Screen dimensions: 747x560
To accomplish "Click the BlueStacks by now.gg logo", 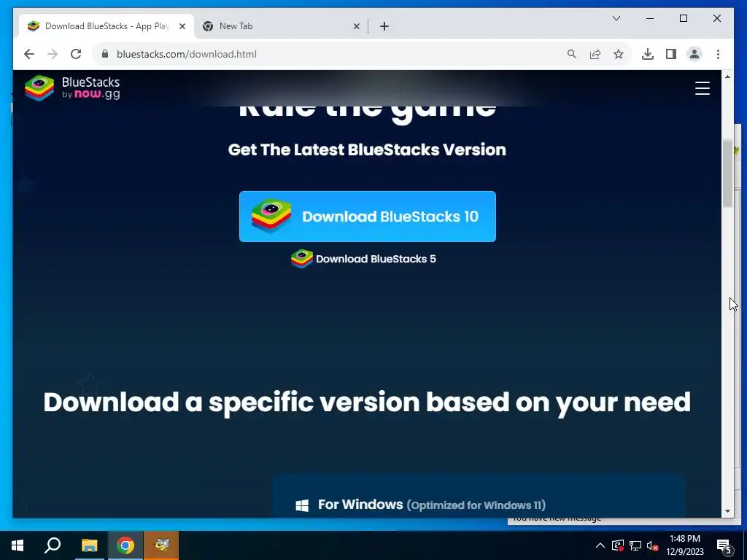I will click(x=72, y=88).
